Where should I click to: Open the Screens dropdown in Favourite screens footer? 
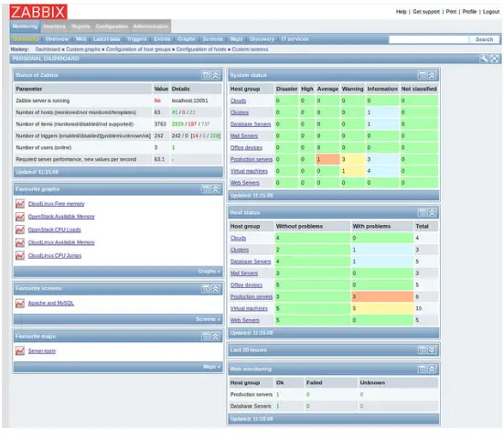click(x=208, y=319)
